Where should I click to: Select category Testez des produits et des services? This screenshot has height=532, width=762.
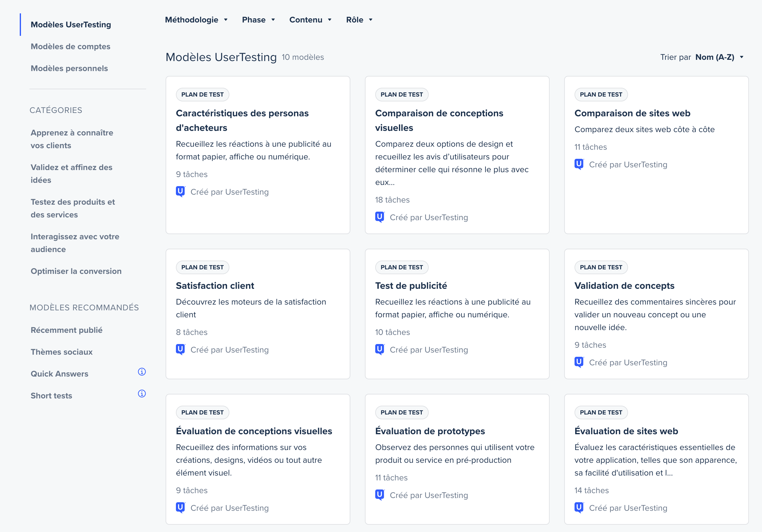click(73, 208)
